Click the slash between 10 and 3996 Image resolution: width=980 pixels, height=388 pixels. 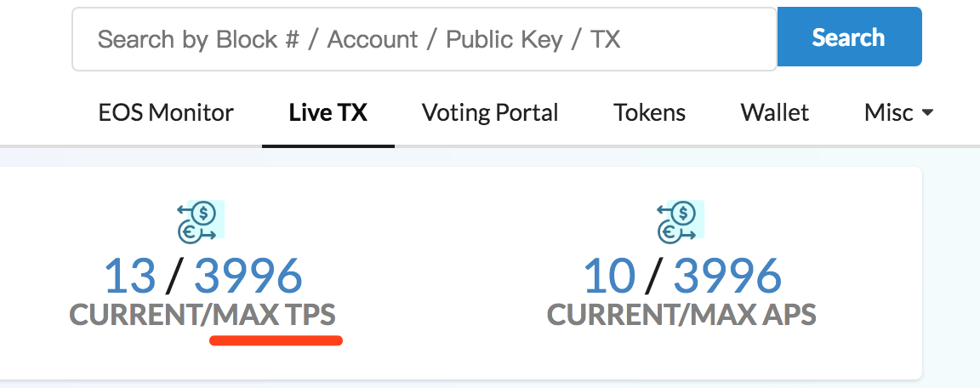click(x=654, y=277)
